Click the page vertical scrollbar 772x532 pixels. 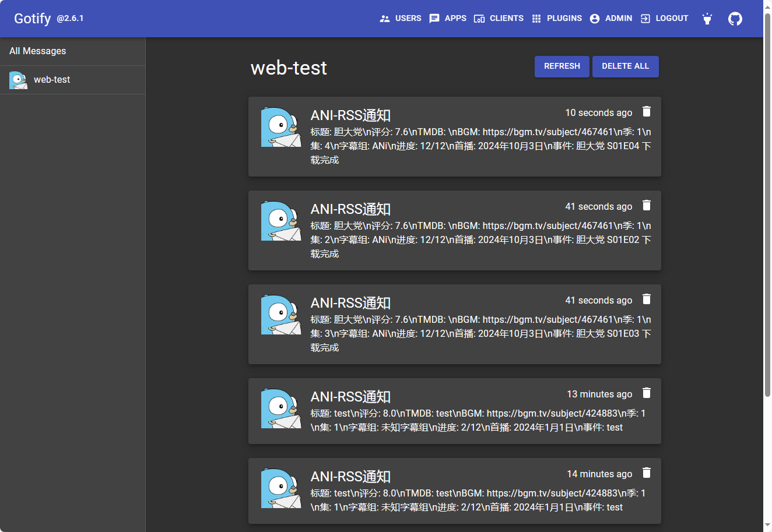click(x=767, y=204)
